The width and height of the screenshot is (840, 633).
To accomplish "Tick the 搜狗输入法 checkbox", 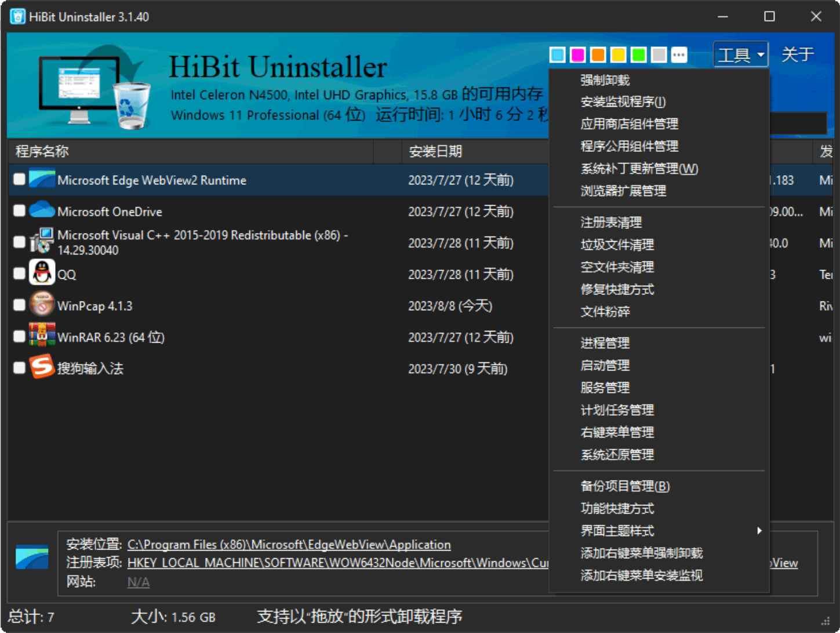I will point(19,368).
